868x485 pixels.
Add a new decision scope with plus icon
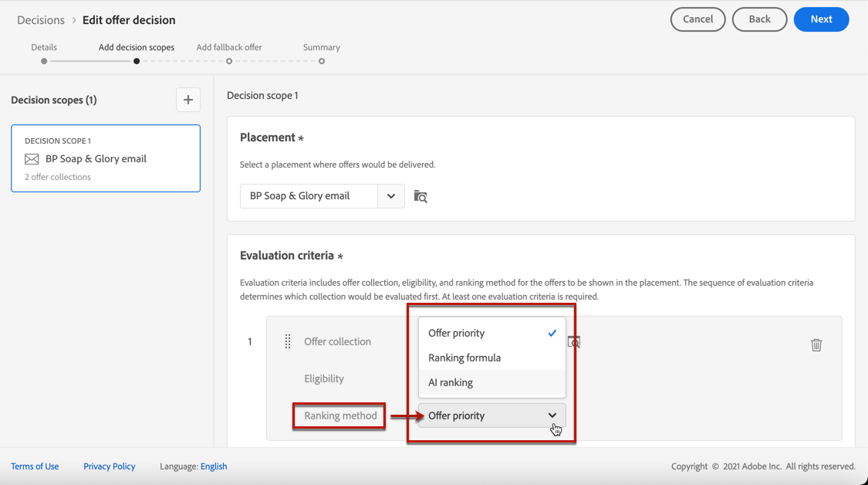pos(188,100)
